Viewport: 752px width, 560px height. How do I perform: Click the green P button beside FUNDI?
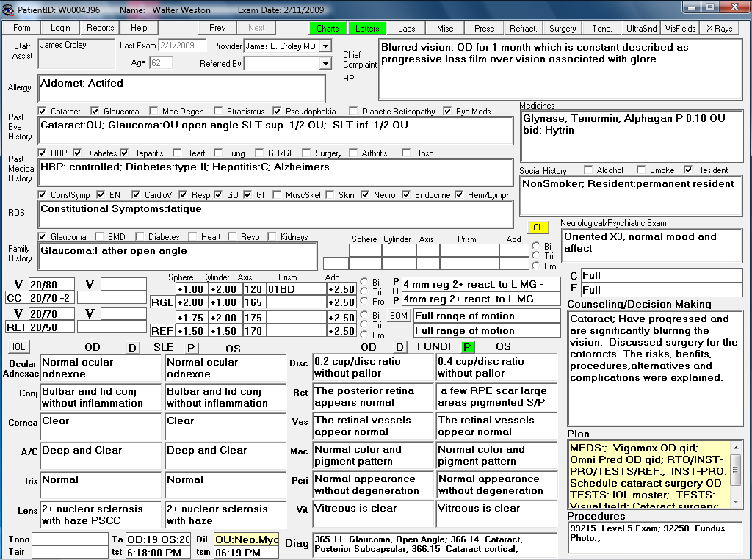[467, 346]
